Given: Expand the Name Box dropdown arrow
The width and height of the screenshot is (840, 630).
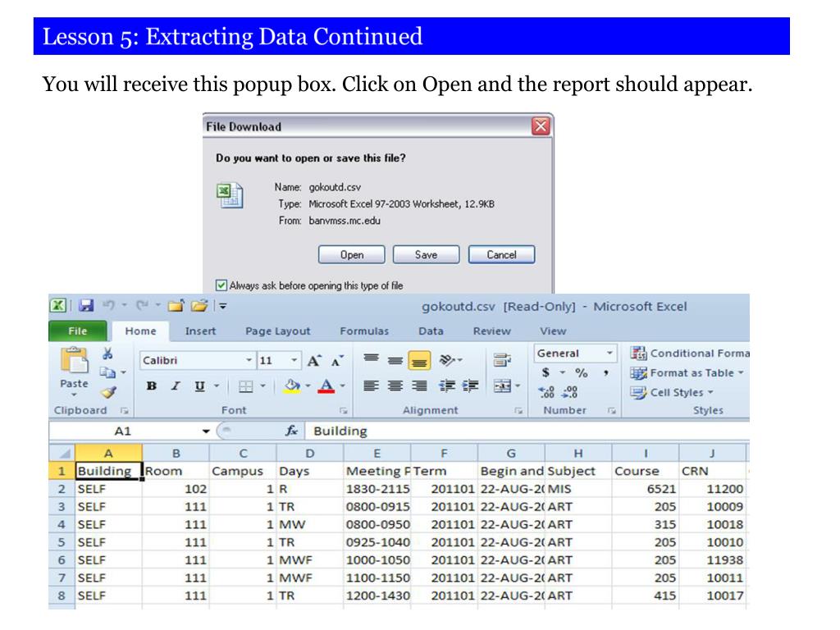Looking at the screenshot, I should [206, 431].
